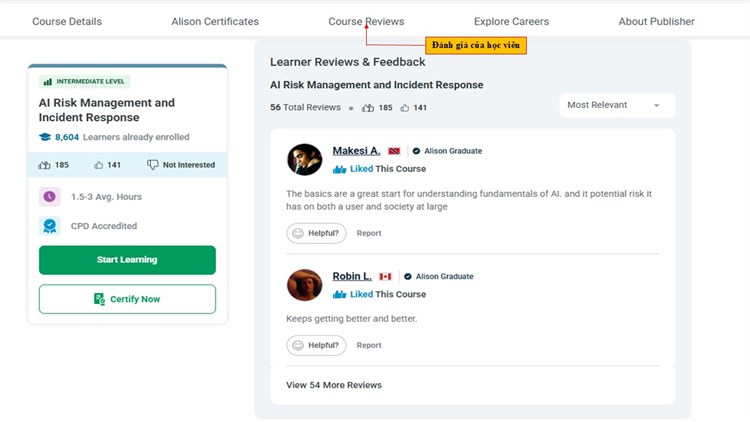This screenshot has height=422, width=750.
Task: Click 'Keeps getting better and better.' review text
Action: (x=352, y=319)
